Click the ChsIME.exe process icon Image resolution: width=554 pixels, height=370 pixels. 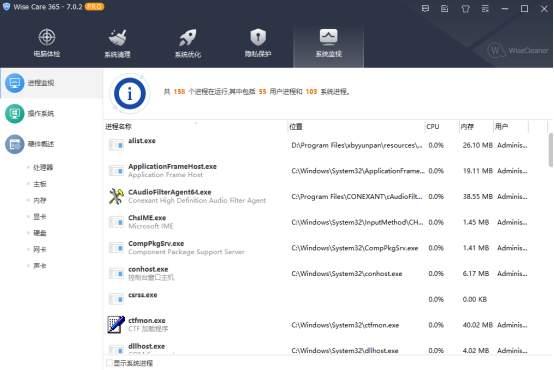click(116, 222)
